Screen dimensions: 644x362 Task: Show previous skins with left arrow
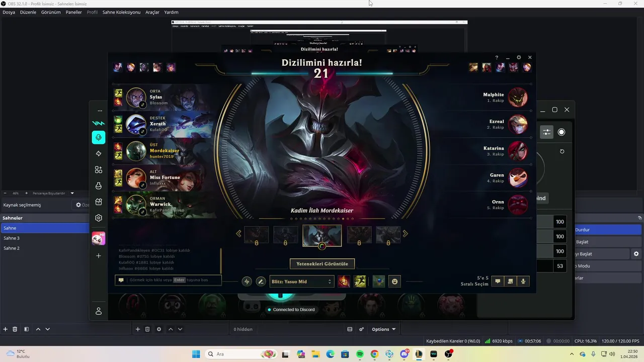pyautogui.click(x=238, y=234)
